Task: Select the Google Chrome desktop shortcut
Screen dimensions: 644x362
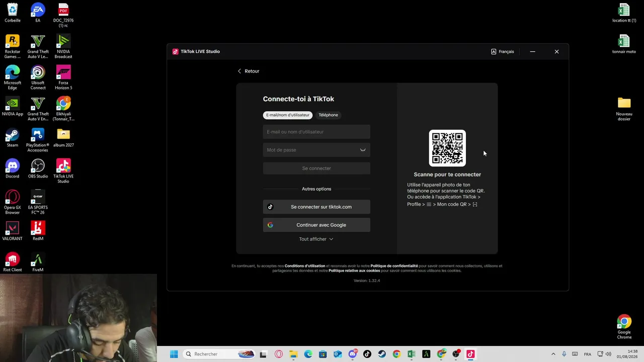Action: [x=624, y=327]
